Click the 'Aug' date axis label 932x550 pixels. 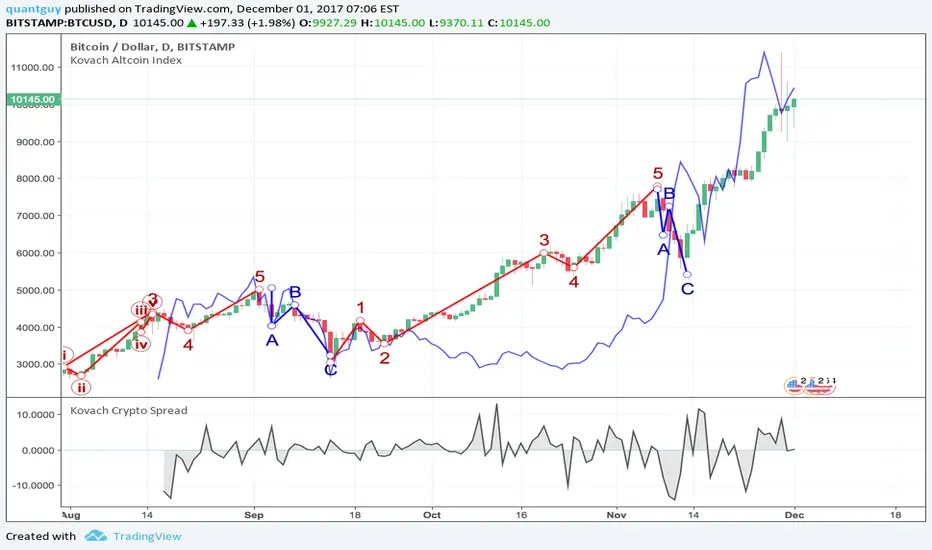click(71, 515)
